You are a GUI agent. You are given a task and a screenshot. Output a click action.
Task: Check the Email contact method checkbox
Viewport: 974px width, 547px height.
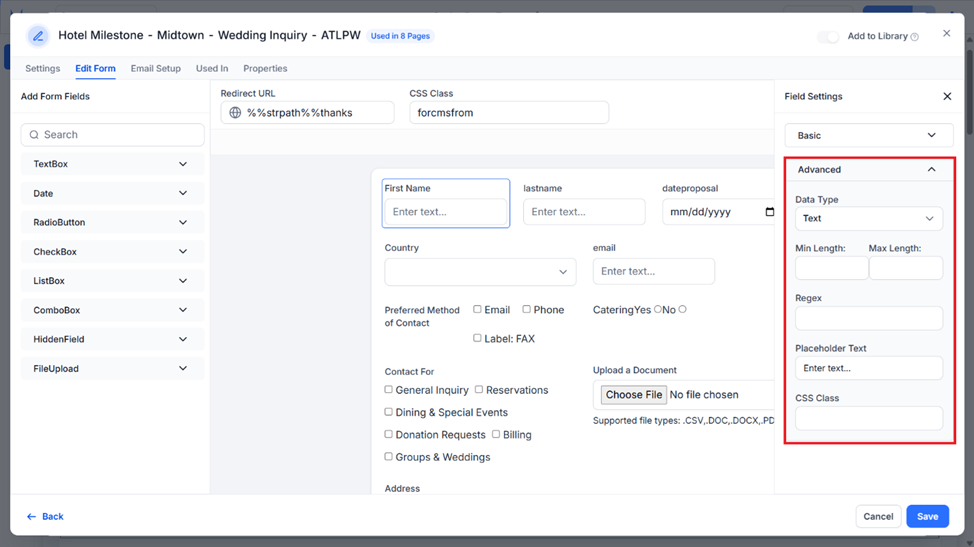(477, 309)
